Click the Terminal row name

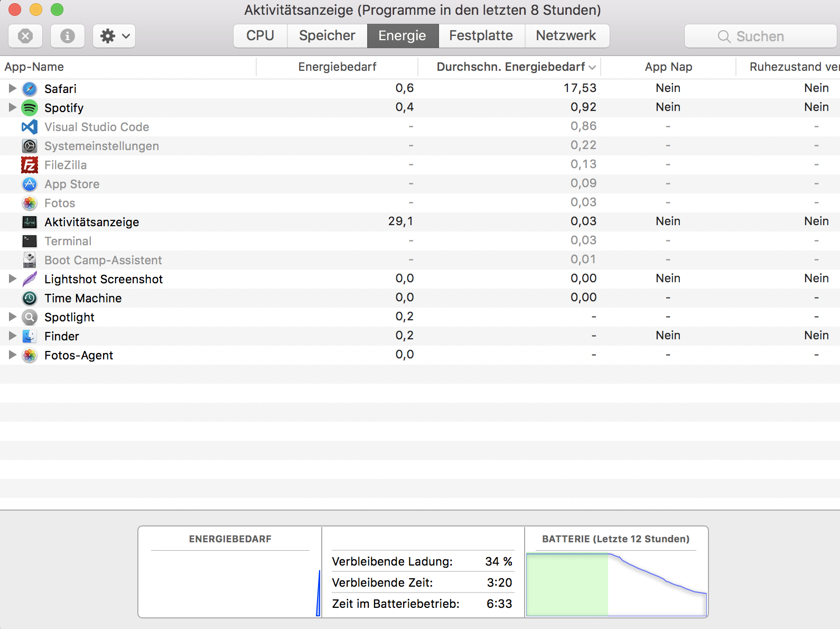coord(68,242)
